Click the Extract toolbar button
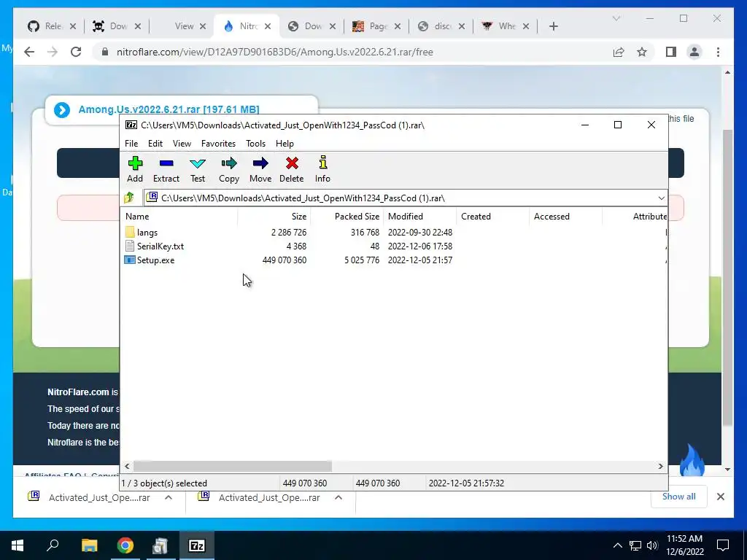Viewport: 747px width, 560px height. 166,169
